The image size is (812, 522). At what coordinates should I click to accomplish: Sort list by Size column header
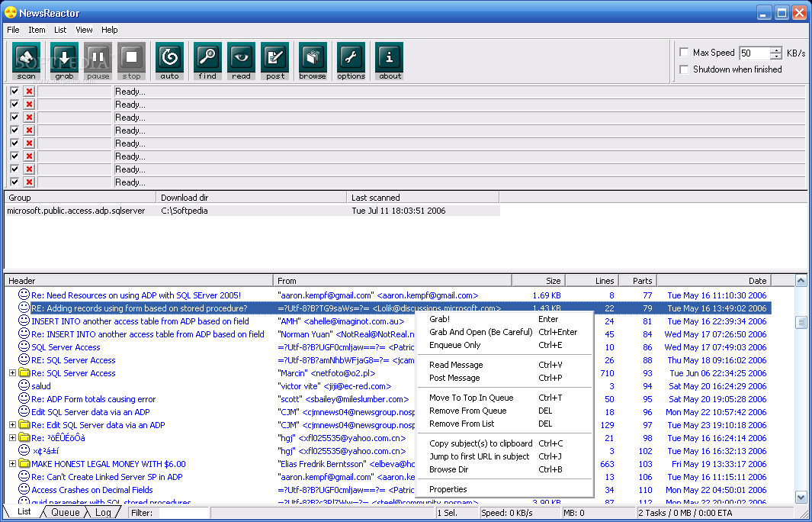click(538, 281)
